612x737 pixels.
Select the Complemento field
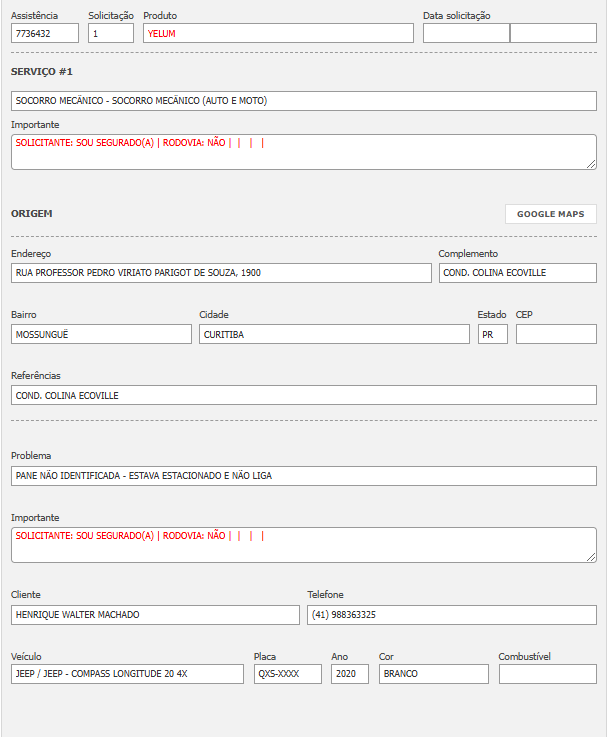[517, 273]
